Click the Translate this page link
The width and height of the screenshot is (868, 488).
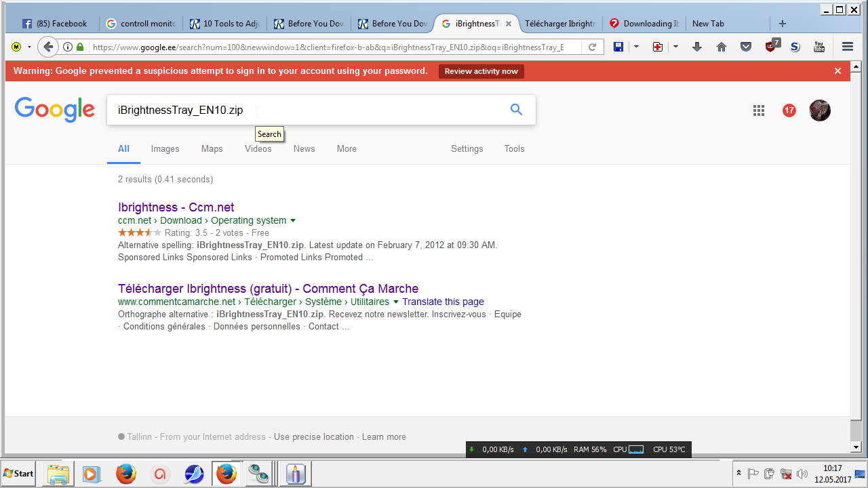[443, 302]
